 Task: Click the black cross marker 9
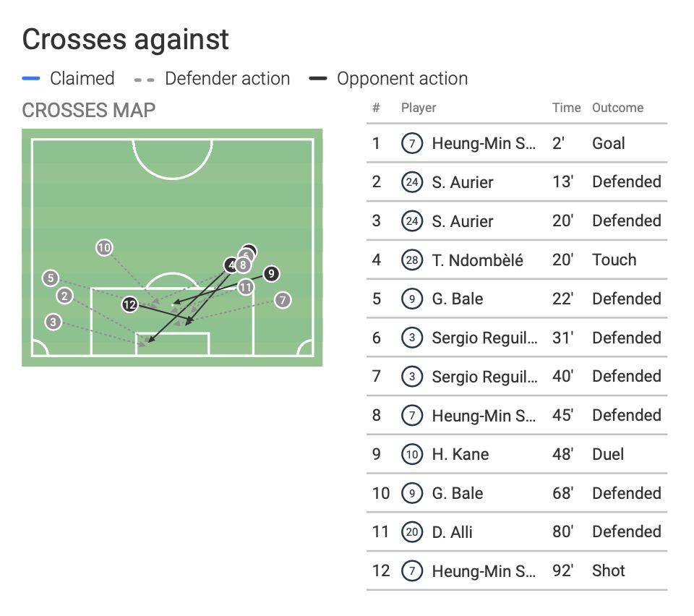point(270,274)
